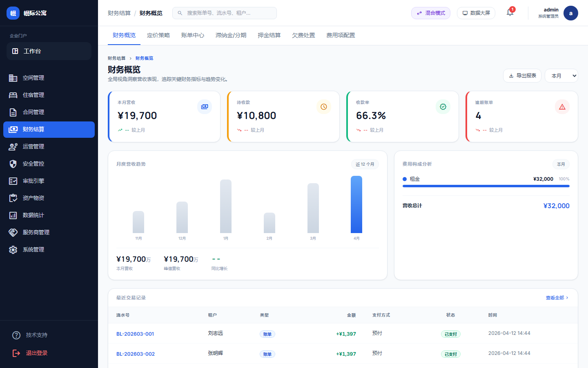Open the admin avatar icon
Viewport: 588px width, 368px height.
[570, 13]
